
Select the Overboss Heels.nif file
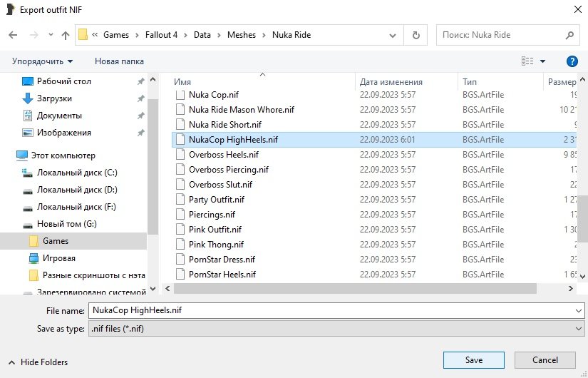point(223,155)
